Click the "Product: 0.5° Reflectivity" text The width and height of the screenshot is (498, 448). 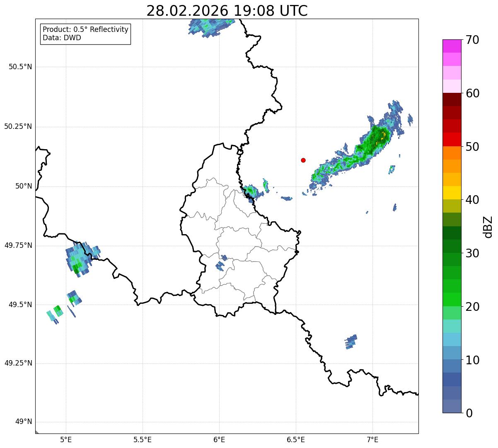[86, 30]
